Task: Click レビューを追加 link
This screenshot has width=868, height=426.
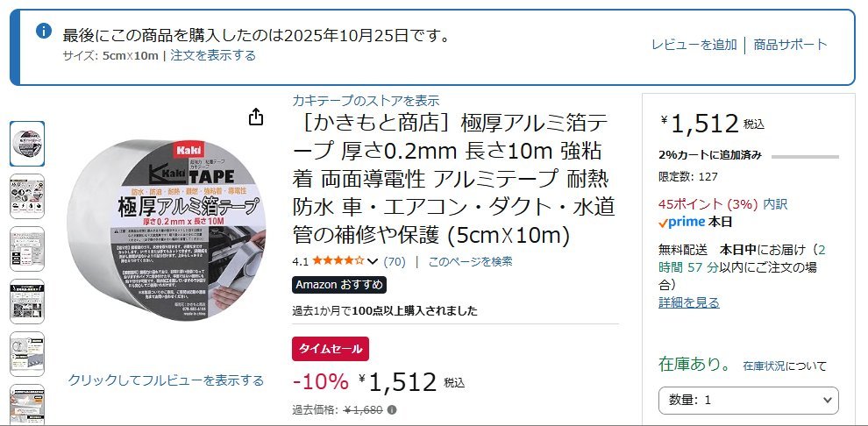Action: [694, 45]
